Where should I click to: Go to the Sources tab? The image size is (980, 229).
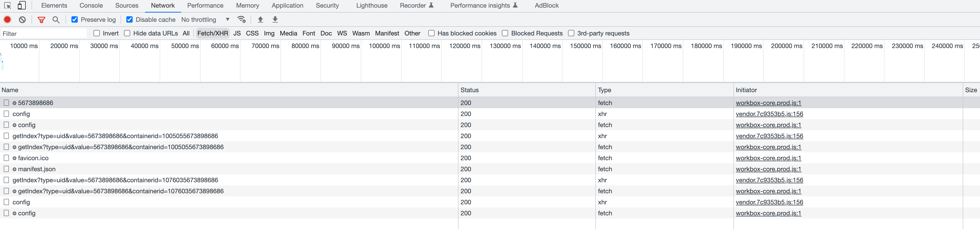tap(127, 5)
